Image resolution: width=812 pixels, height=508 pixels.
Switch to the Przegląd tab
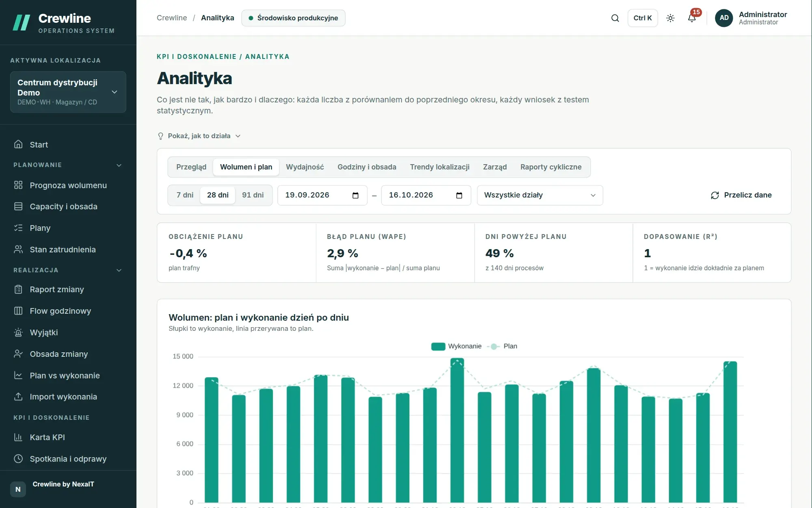point(191,167)
